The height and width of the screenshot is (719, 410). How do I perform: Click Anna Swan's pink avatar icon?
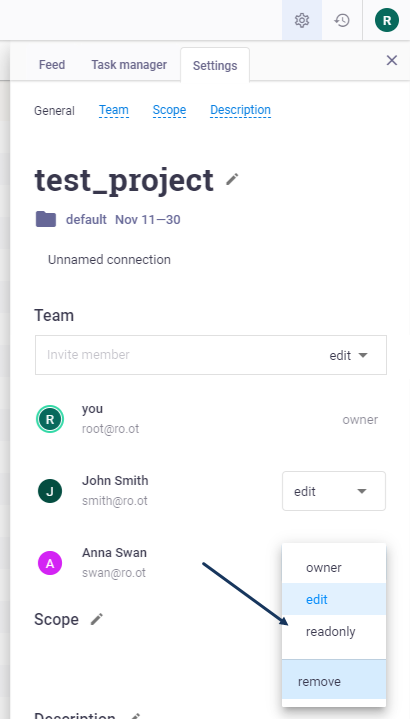point(50,563)
